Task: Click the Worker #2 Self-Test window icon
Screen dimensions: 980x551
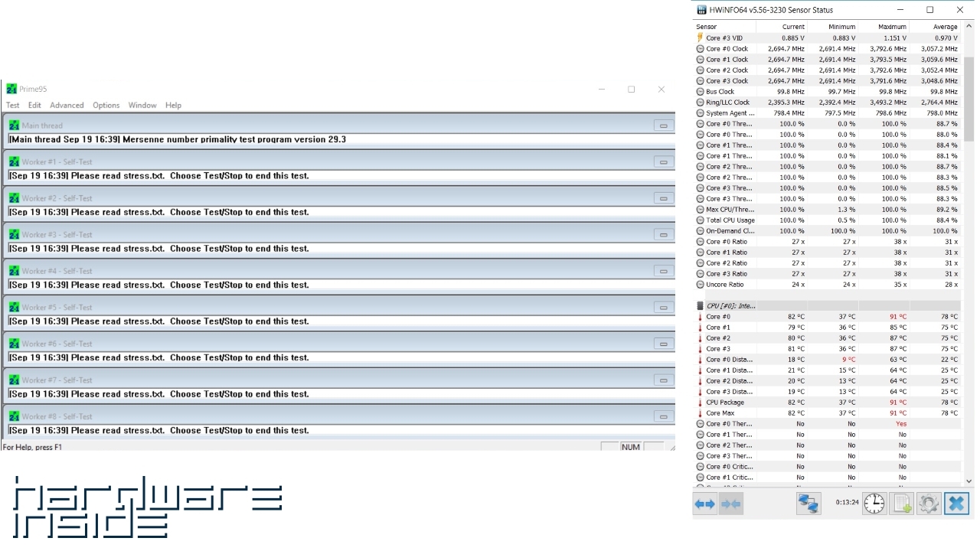Action: 14,198
